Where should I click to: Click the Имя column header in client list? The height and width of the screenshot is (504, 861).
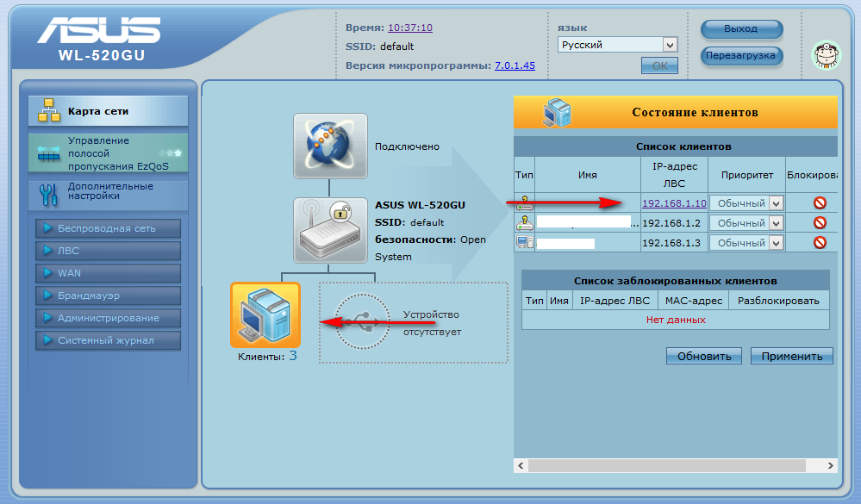[588, 175]
